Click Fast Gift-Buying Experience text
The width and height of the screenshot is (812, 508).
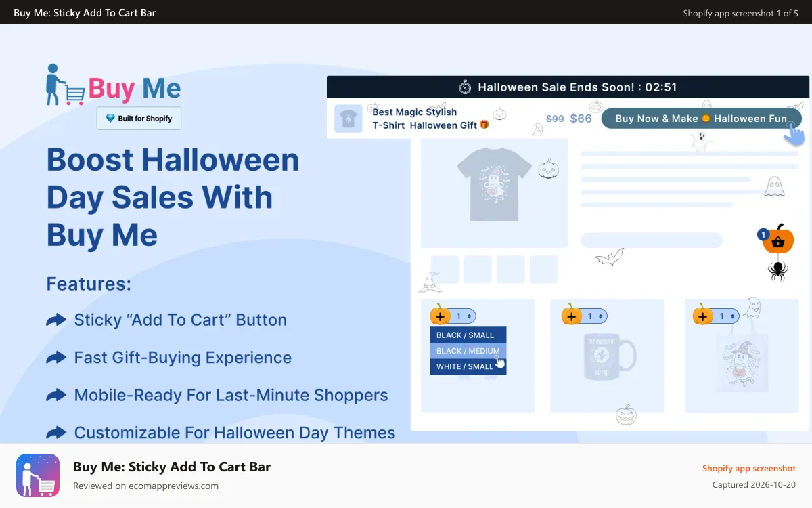tap(183, 358)
